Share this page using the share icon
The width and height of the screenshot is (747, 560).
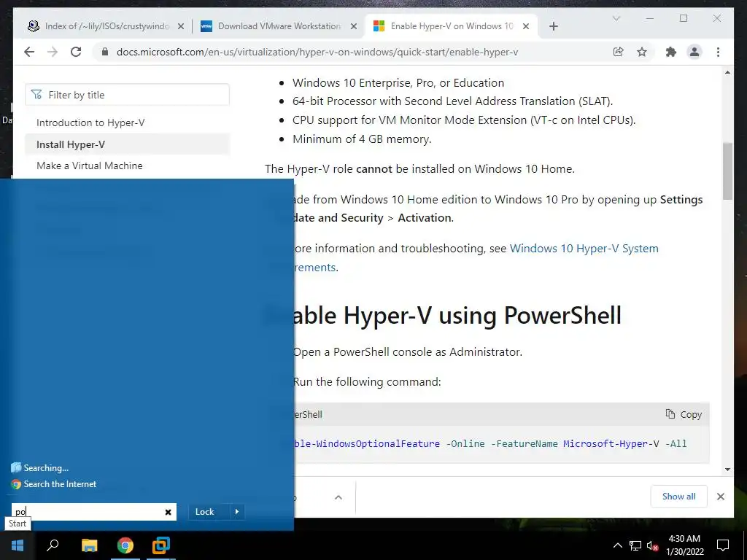click(619, 52)
